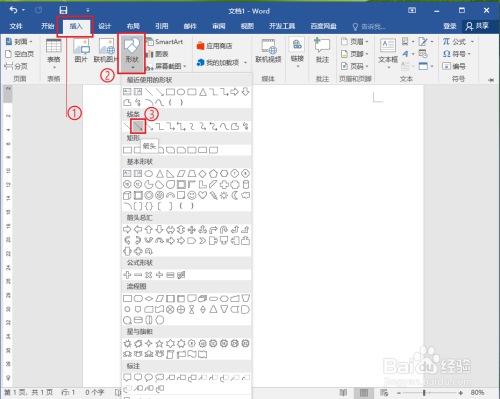The height and width of the screenshot is (399, 500).
Task: Choose the Cloud Callout shape
Action: (159, 377)
